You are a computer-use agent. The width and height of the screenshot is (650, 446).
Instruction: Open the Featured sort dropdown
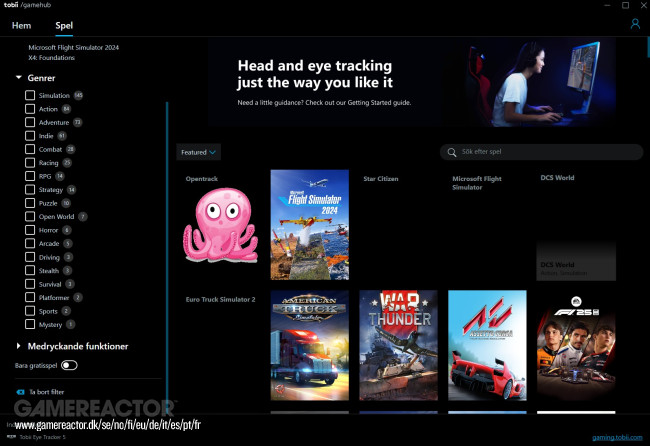click(x=199, y=152)
